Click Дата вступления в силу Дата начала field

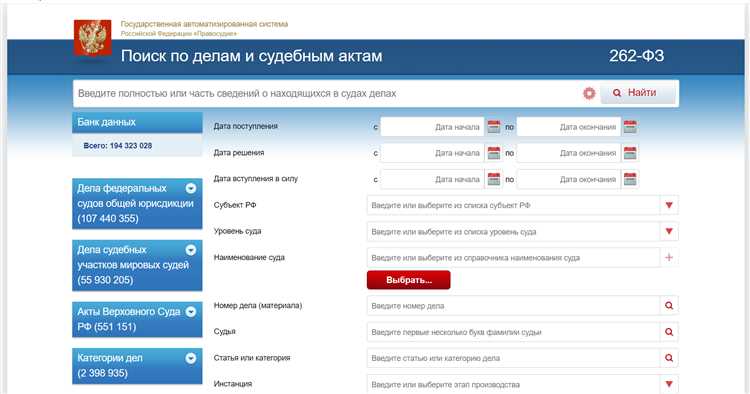pos(432,179)
